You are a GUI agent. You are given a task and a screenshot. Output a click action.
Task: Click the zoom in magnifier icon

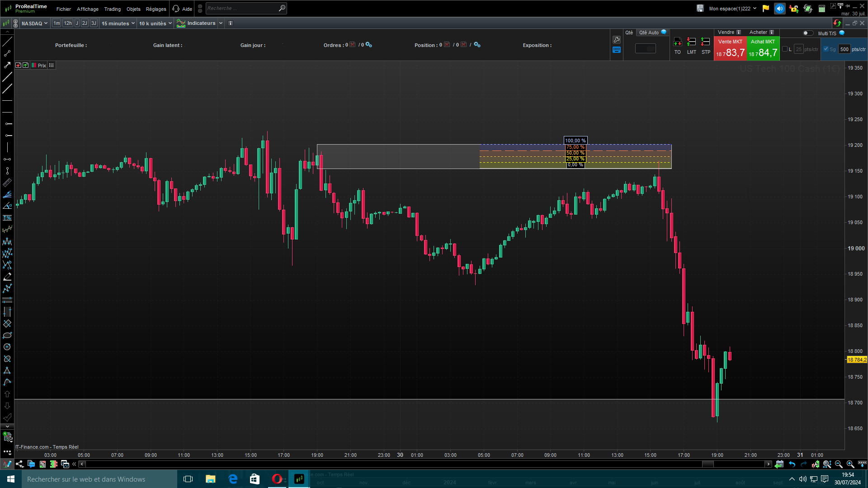[850, 464]
